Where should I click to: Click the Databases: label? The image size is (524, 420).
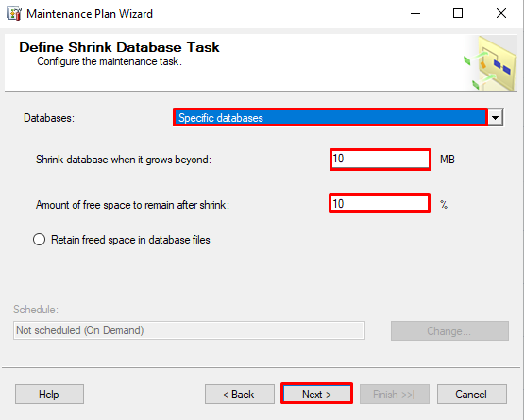click(x=49, y=118)
